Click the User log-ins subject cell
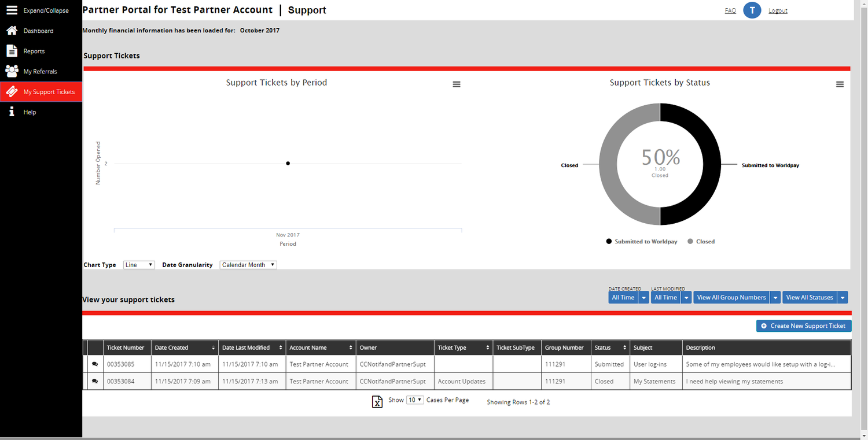868x440 pixels. (x=656, y=364)
